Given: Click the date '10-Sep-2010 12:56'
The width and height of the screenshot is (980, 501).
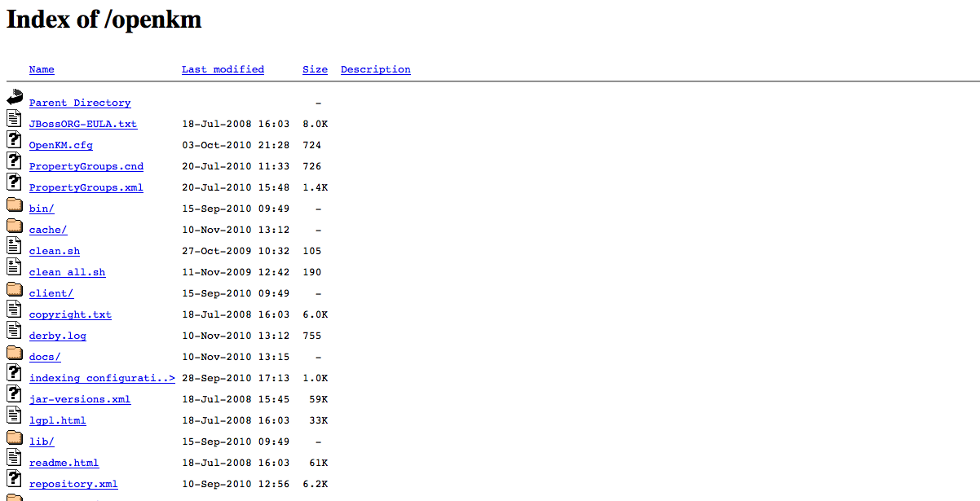Looking at the screenshot, I should point(236,484).
